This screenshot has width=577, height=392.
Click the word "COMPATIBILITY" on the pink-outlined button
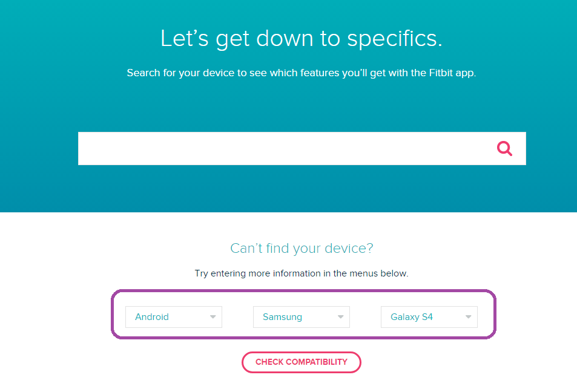pos(317,362)
